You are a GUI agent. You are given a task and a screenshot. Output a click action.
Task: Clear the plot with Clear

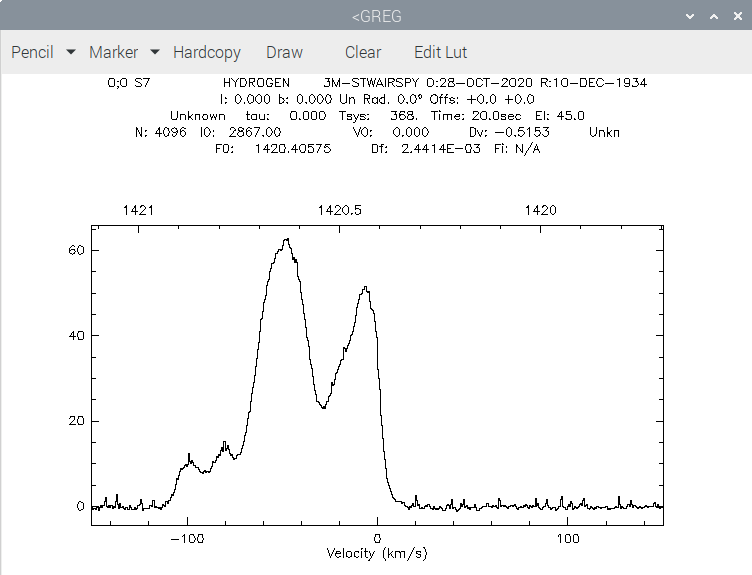click(x=363, y=52)
